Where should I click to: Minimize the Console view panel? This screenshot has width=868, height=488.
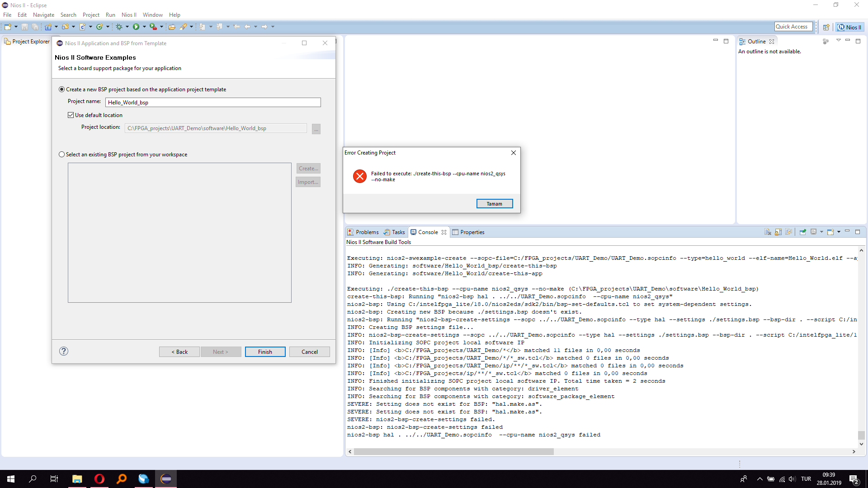click(847, 231)
